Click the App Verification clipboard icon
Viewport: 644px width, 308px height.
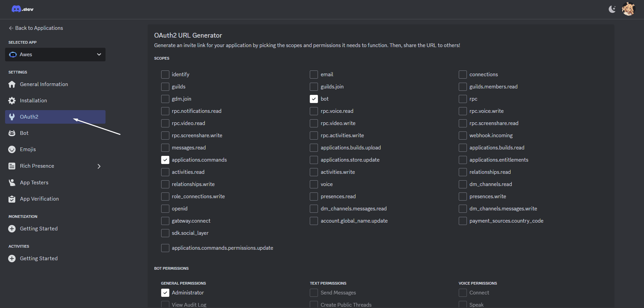pos(12,199)
